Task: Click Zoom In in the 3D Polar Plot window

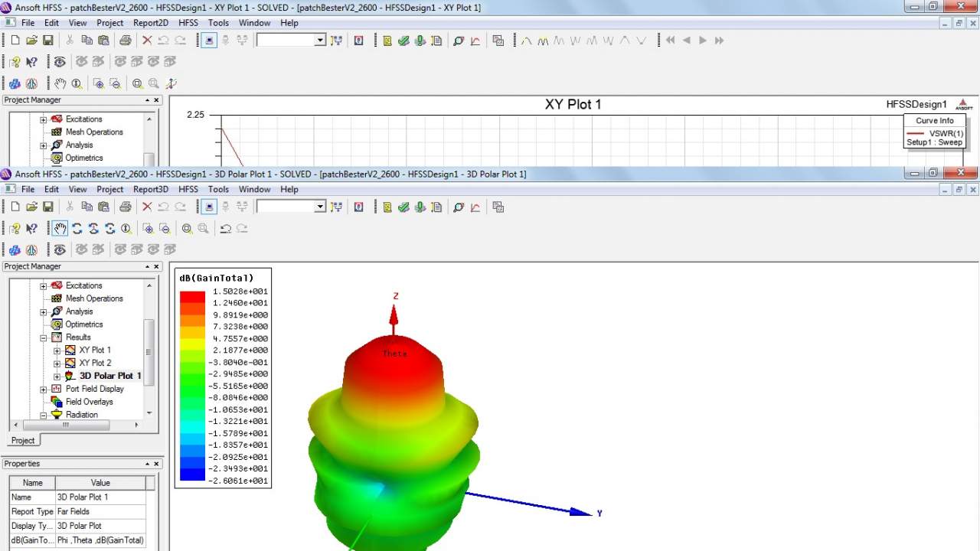Action: tap(148, 228)
